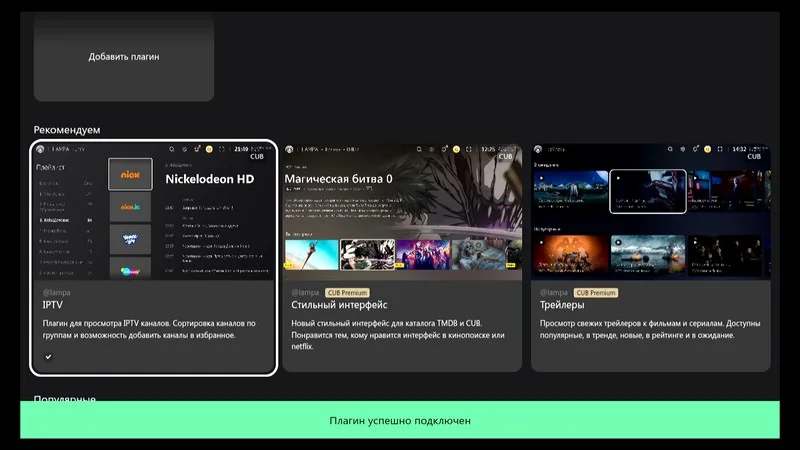
Task: Click the CUB Premium badge on Трейлеры
Action: (x=596, y=293)
